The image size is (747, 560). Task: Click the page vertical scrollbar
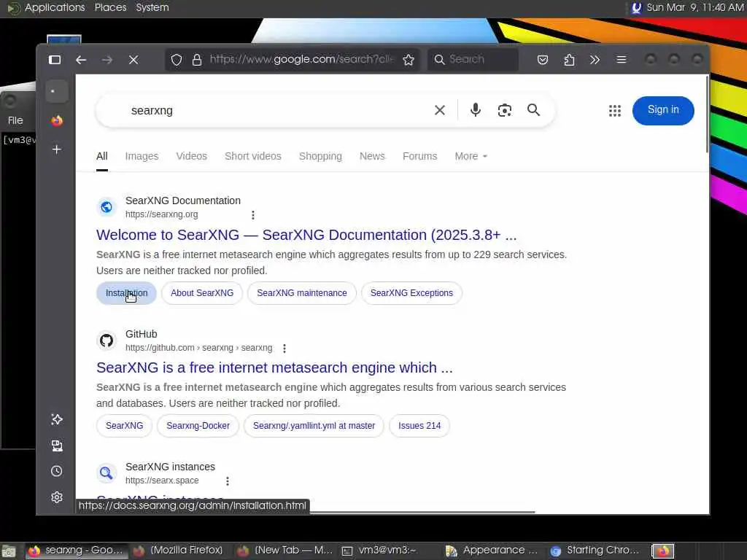pyautogui.click(x=708, y=114)
